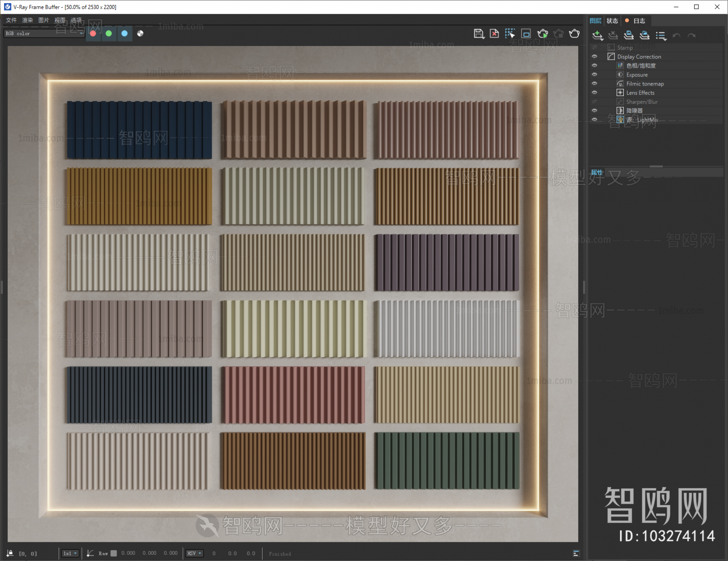The image size is (728, 561).
Task: Hide the Filmic tonemap layer
Action: click(594, 84)
